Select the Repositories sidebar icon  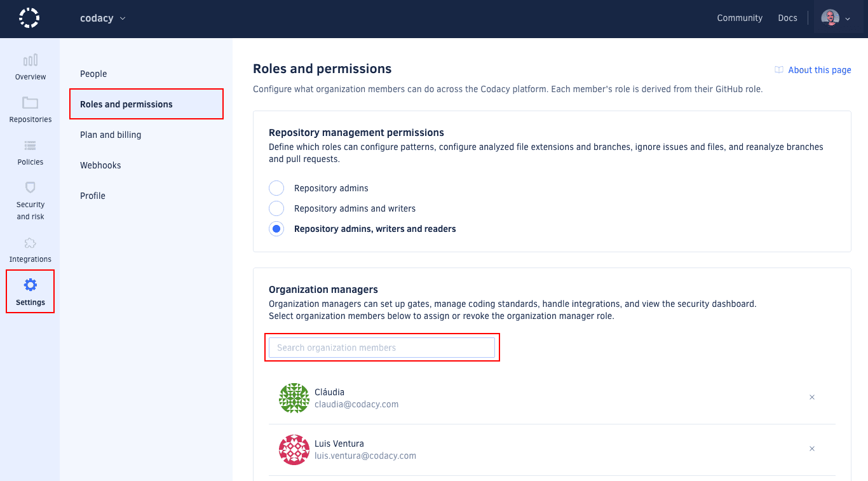[x=29, y=109]
